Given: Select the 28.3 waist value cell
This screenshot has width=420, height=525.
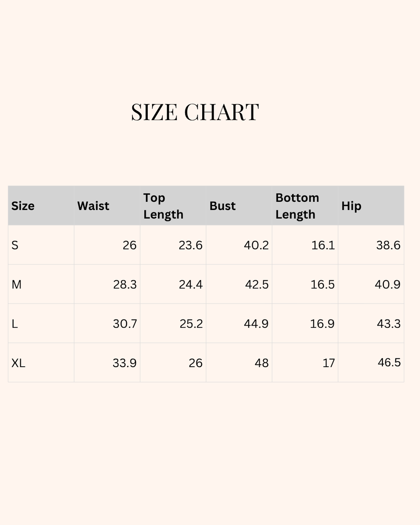Looking at the screenshot, I should click(x=125, y=285).
